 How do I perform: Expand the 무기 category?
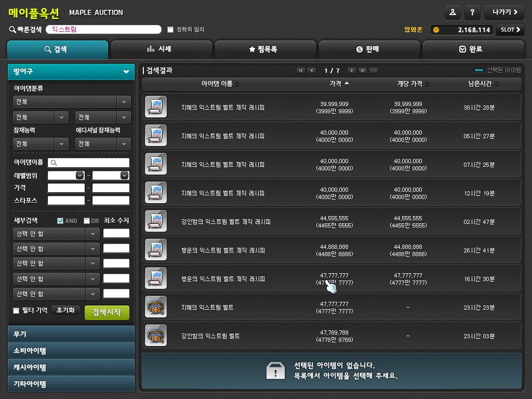[71, 334]
